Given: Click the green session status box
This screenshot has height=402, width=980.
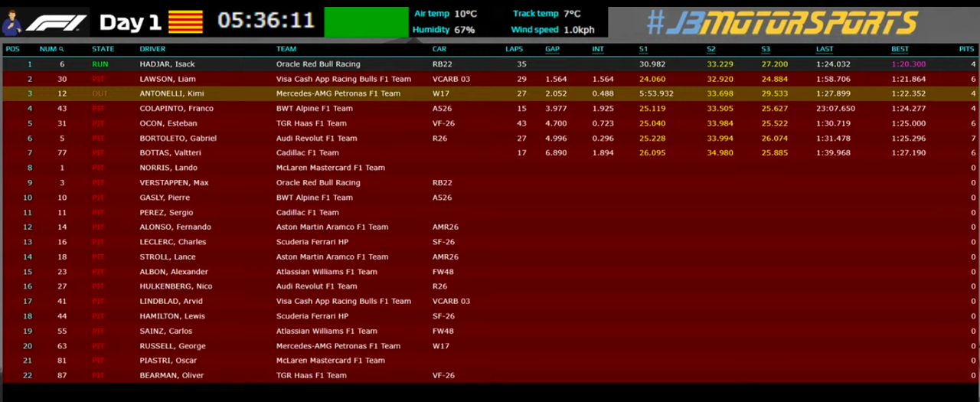Looking at the screenshot, I should click(x=366, y=22).
